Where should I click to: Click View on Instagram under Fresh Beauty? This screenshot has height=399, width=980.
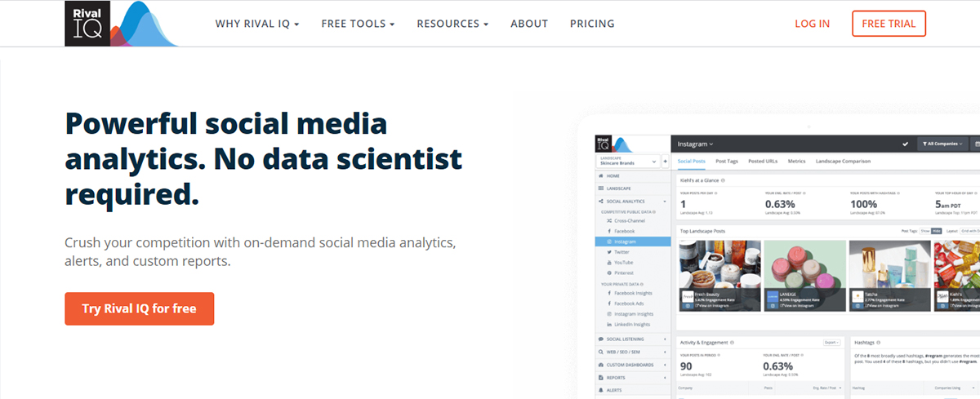[711, 306]
